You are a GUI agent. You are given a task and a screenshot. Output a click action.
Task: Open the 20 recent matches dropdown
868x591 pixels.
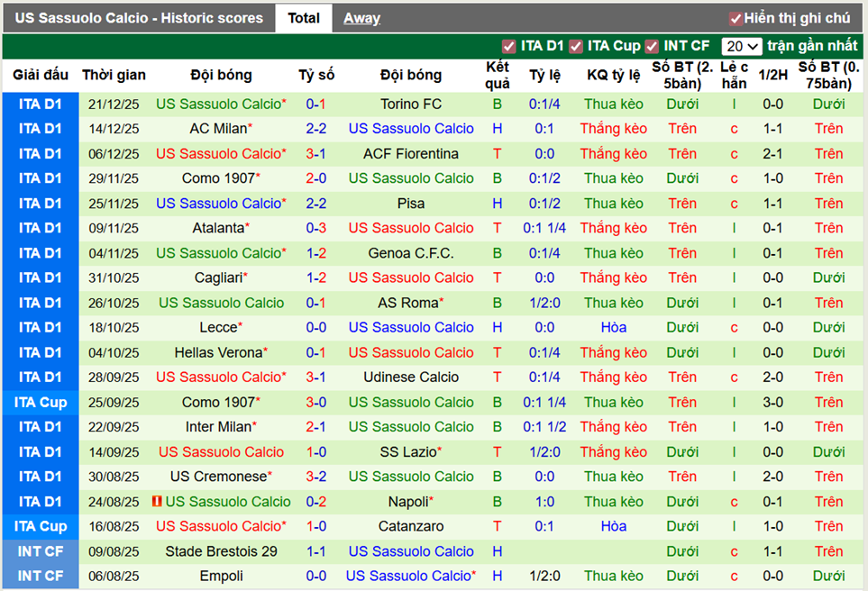point(741,47)
